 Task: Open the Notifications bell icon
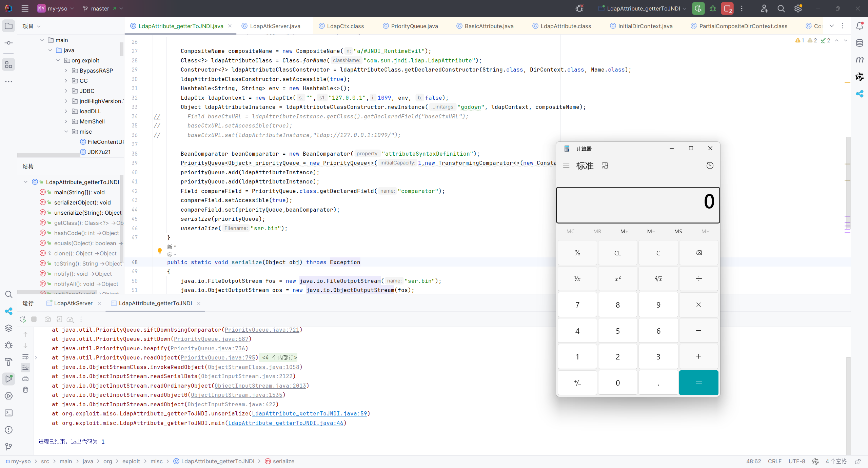pyautogui.click(x=860, y=26)
